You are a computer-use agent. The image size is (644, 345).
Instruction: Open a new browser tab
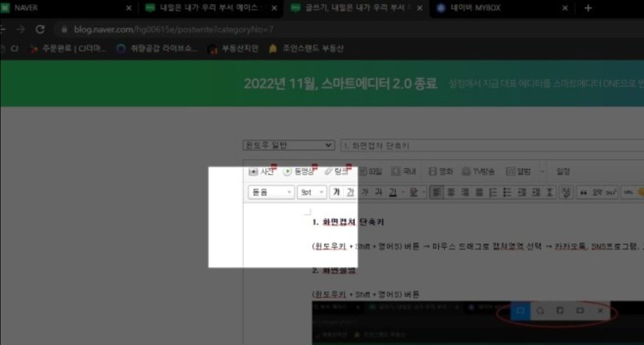588,8
